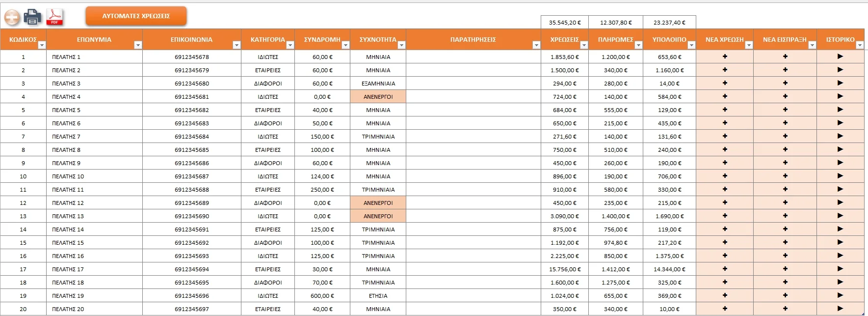Open the ΣΥΝΔΡΟΜΗ column filter dropdown

tap(345, 45)
